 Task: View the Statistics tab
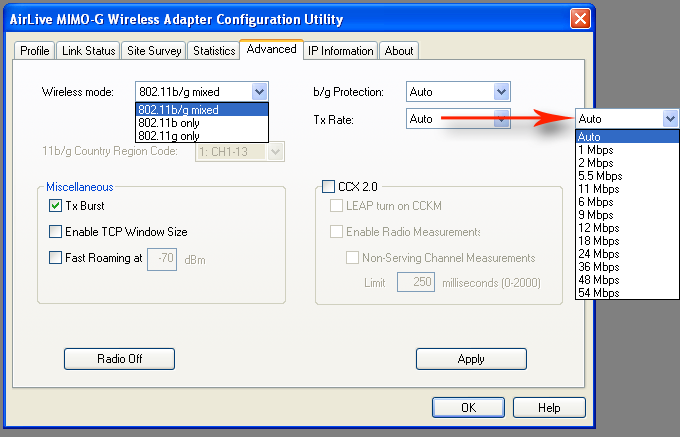[x=214, y=51]
